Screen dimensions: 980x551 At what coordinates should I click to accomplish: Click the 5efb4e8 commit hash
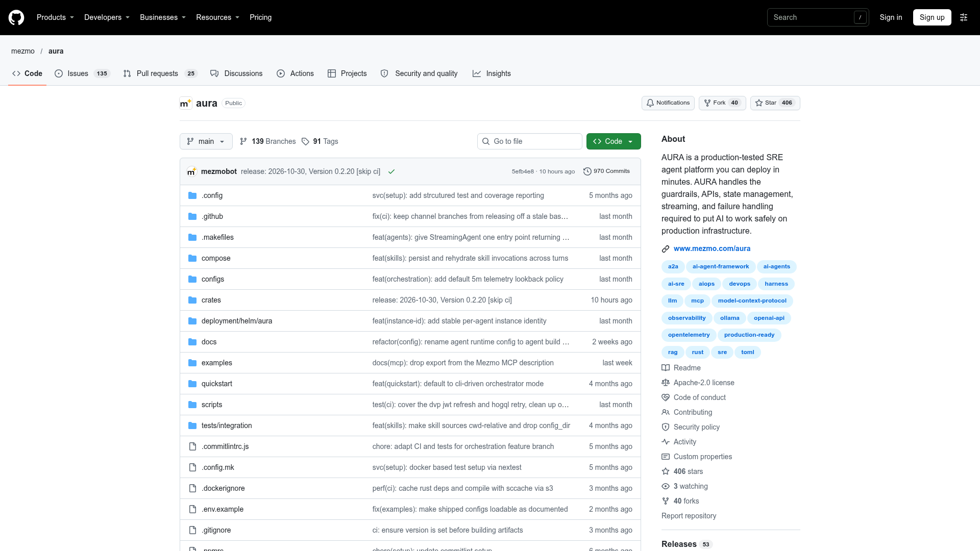click(x=523, y=171)
